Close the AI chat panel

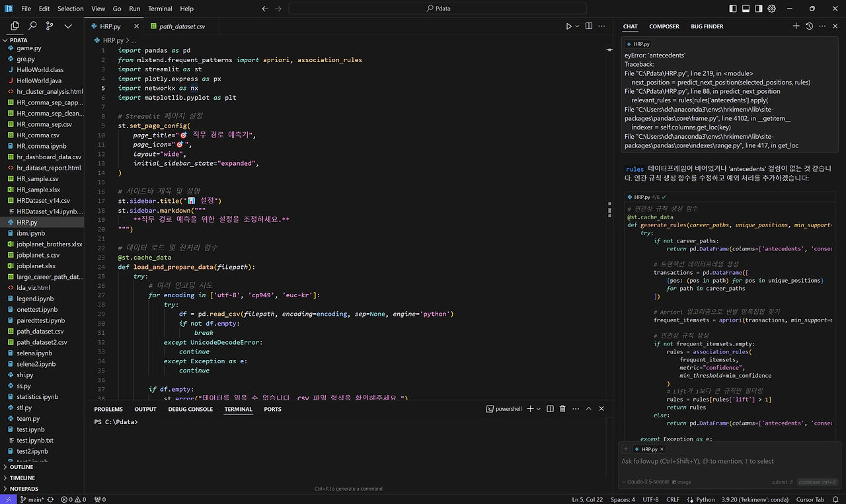point(835,26)
